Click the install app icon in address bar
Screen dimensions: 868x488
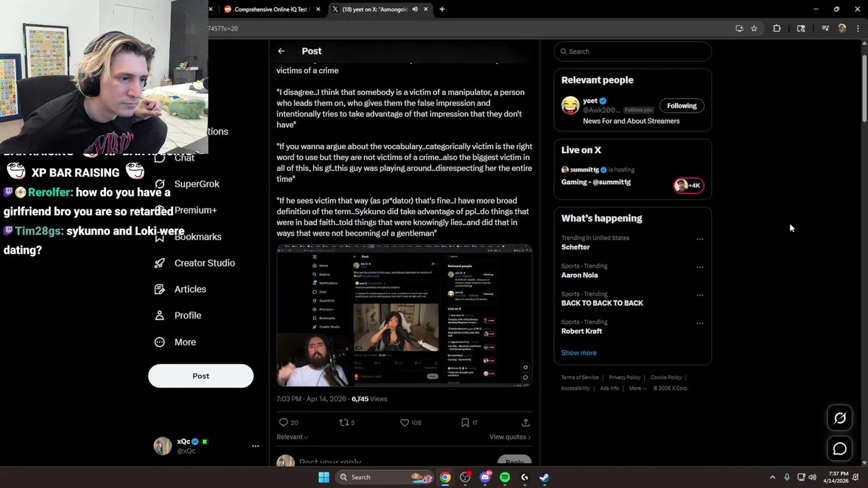pos(739,28)
